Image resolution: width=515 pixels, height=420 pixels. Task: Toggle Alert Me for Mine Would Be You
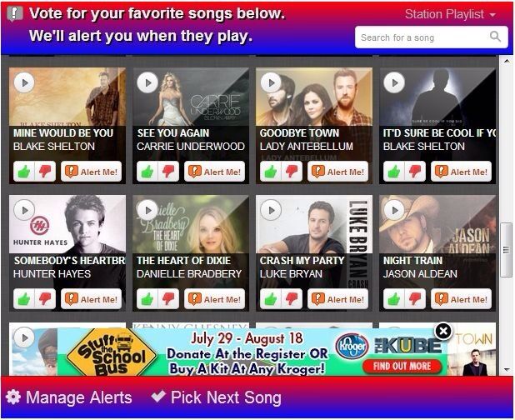(92, 172)
